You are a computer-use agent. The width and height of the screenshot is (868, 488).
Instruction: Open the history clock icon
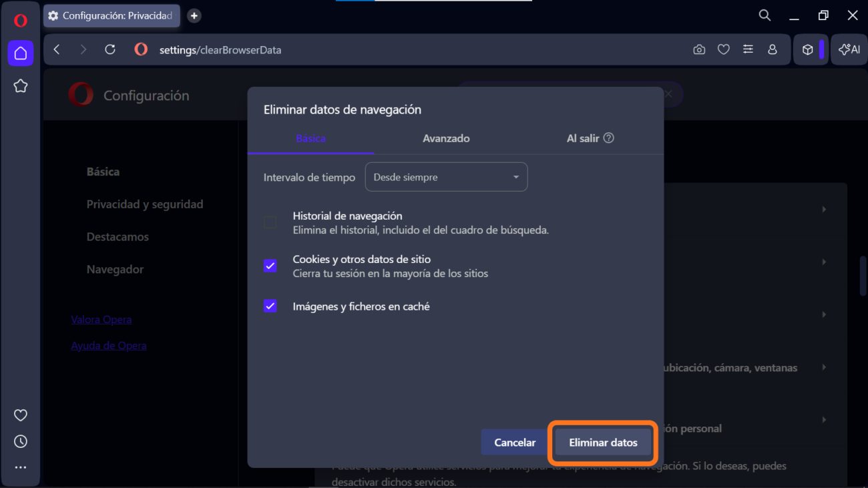click(21, 441)
